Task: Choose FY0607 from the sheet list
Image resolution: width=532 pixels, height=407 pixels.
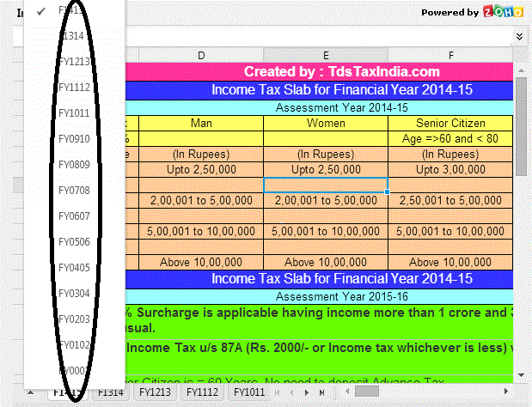Action: coord(74,216)
